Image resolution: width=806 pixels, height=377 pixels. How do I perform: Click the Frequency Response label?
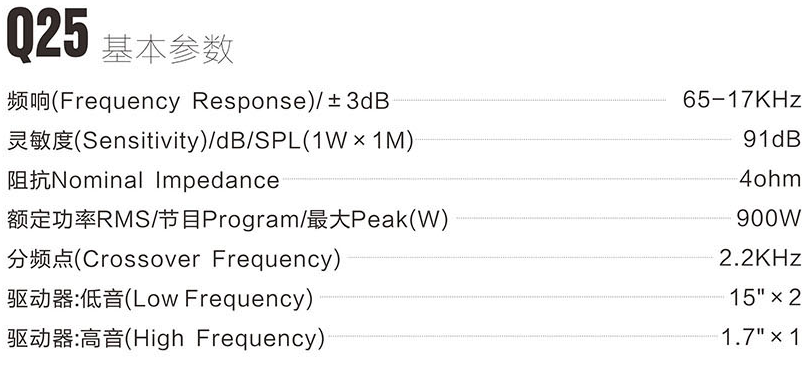point(198,101)
